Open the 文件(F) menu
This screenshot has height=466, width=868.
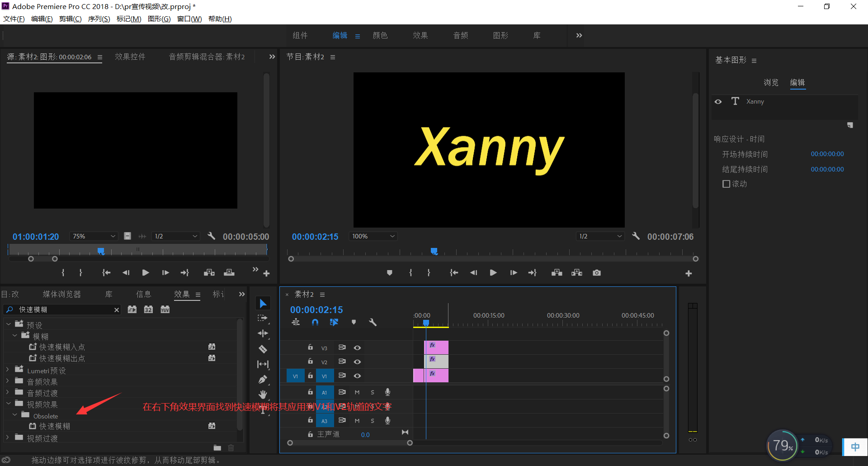tap(14, 19)
